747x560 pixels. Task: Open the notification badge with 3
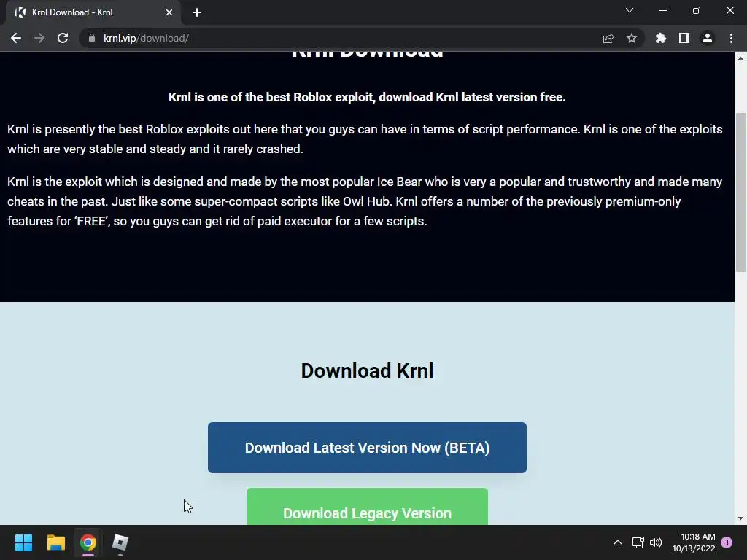(727, 542)
